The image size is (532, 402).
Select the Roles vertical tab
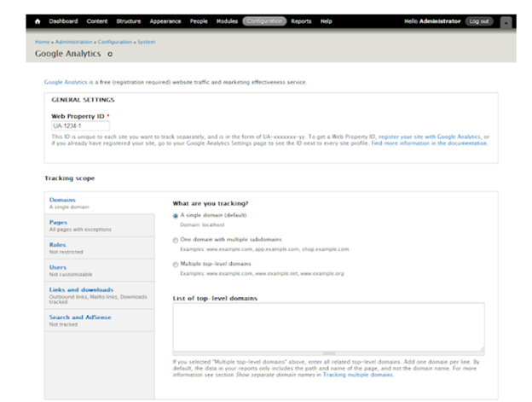[x=100, y=248]
